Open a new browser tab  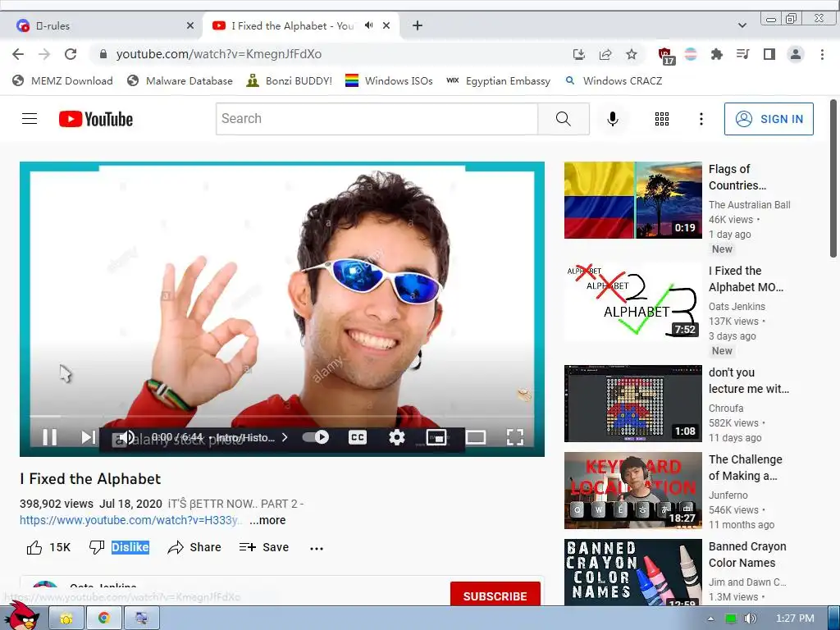[418, 25]
